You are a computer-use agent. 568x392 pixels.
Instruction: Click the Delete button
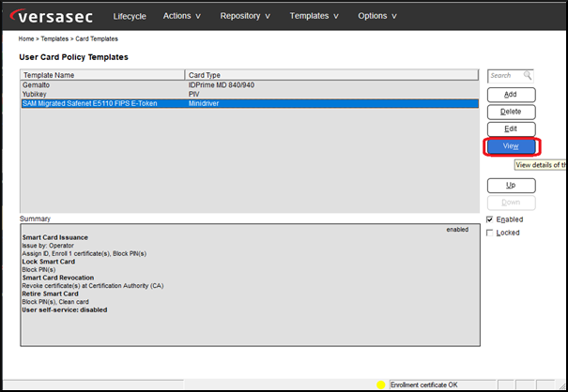(x=511, y=112)
